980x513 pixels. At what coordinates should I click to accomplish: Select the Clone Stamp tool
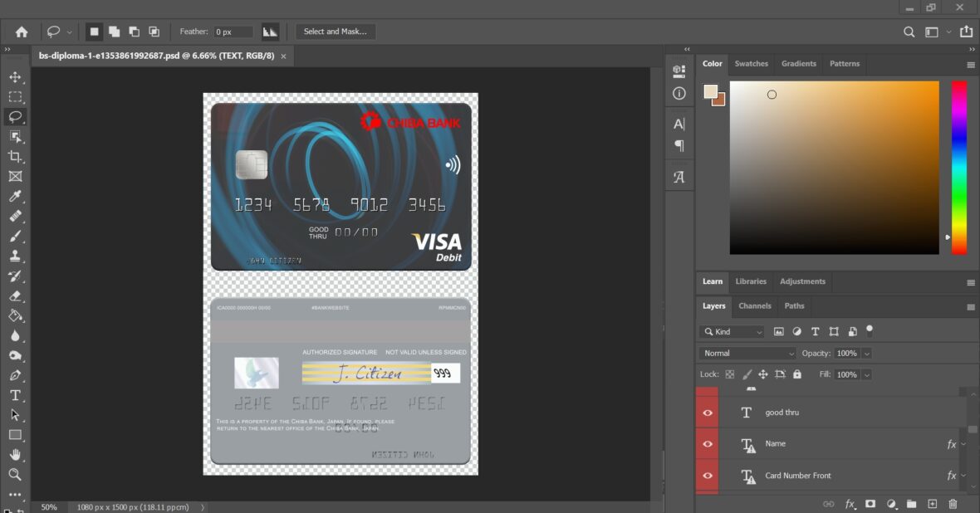[x=15, y=256]
